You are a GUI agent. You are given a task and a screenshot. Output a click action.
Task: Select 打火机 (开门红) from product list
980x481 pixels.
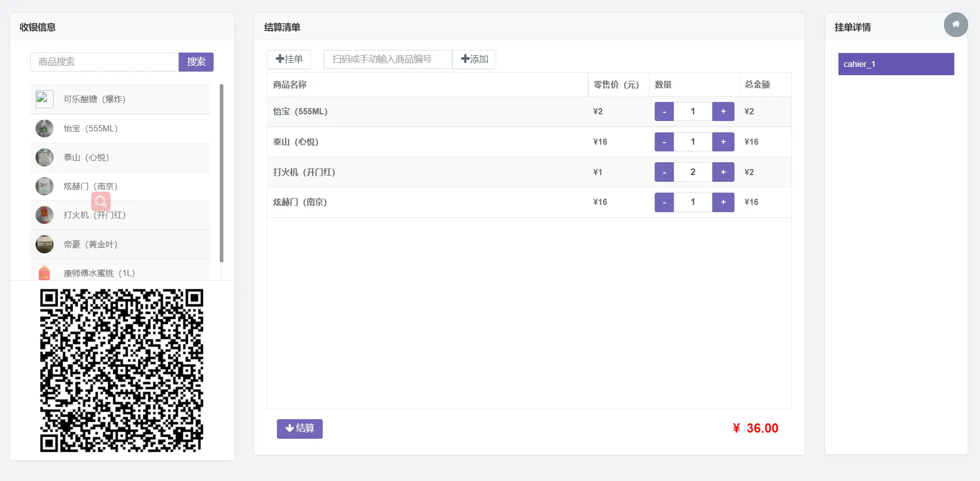(120, 215)
